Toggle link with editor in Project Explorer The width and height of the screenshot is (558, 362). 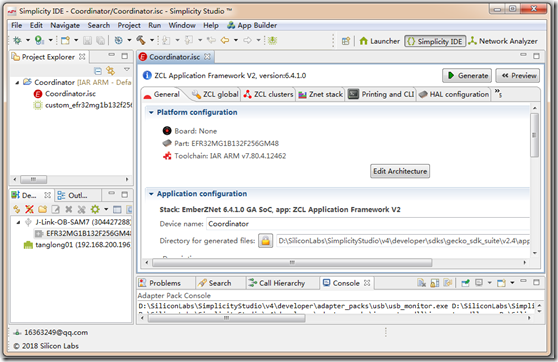pos(111,71)
